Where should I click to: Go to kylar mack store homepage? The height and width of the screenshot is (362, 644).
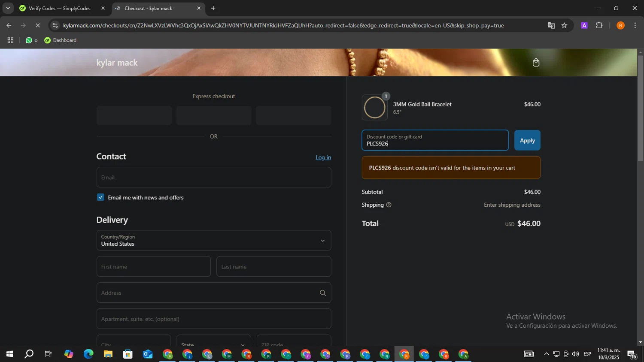tap(117, 63)
